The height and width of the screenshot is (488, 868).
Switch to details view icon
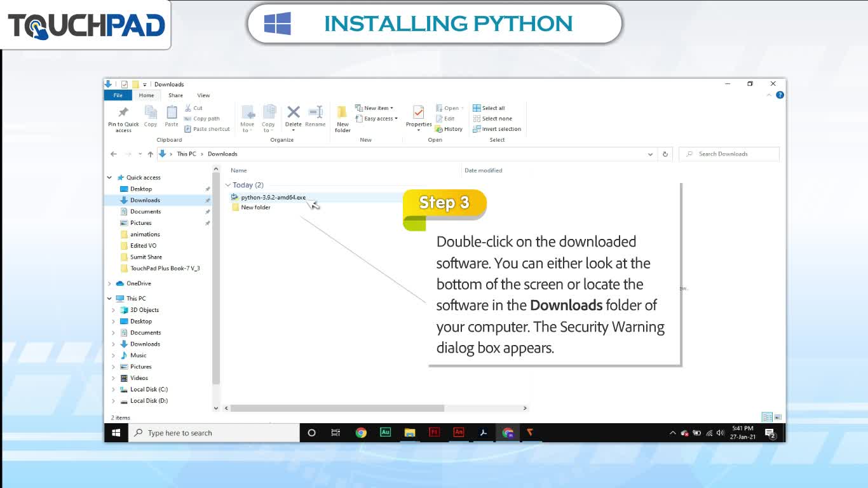coord(767,417)
